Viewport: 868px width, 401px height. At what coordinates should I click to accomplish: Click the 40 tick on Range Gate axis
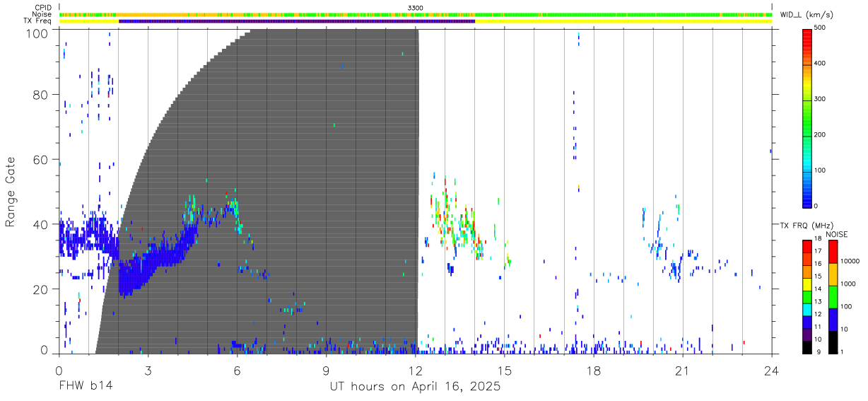[x=40, y=225]
